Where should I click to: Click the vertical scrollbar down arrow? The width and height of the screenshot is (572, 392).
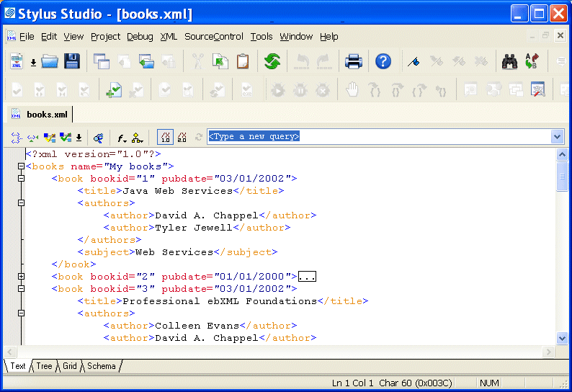pyautogui.click(x=562, y=338)
